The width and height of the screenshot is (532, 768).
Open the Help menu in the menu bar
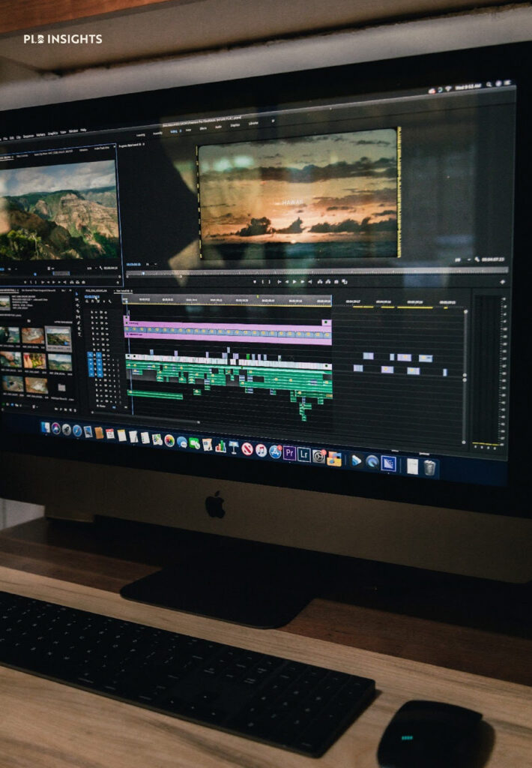coord(83,130)
